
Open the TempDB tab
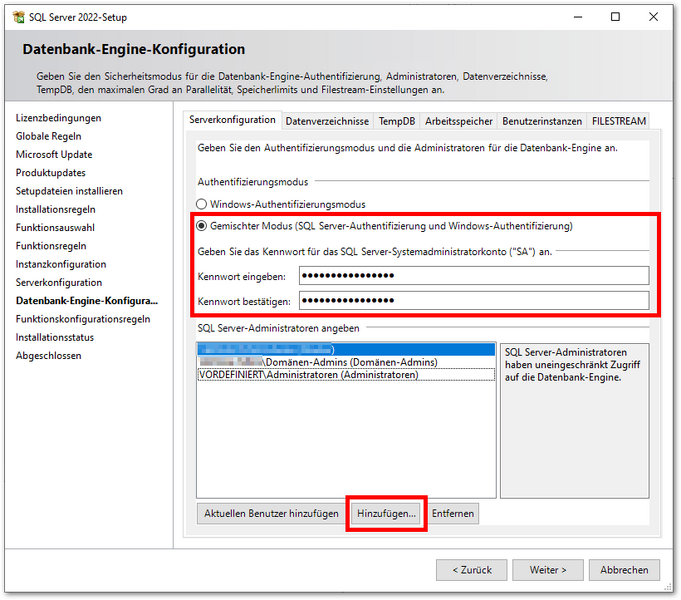click(396, 121)
